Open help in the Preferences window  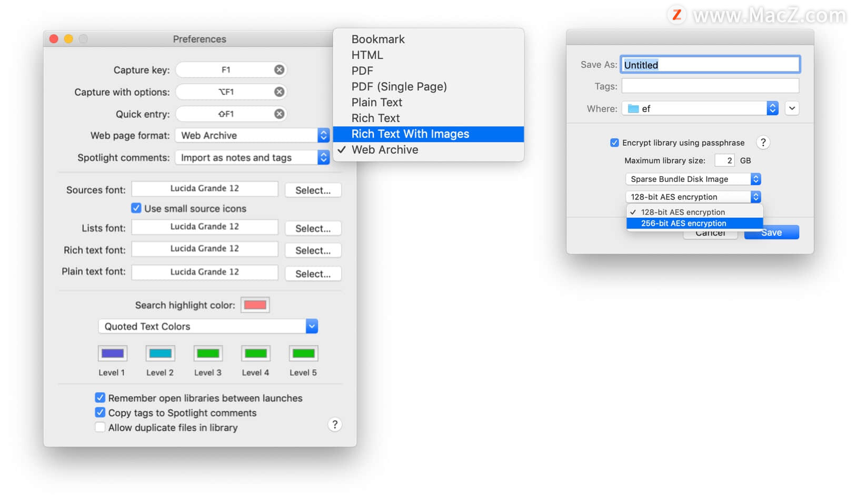pos(335,425)
